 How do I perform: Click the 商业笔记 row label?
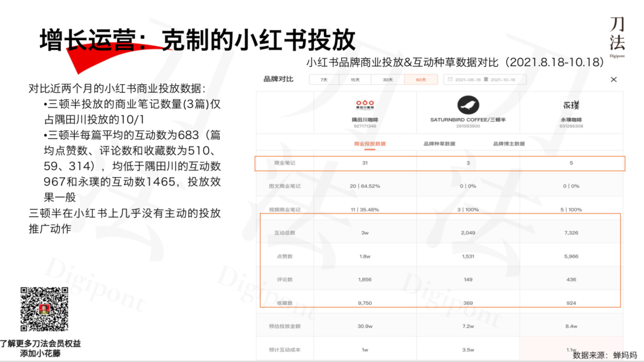tap(284, 163)
